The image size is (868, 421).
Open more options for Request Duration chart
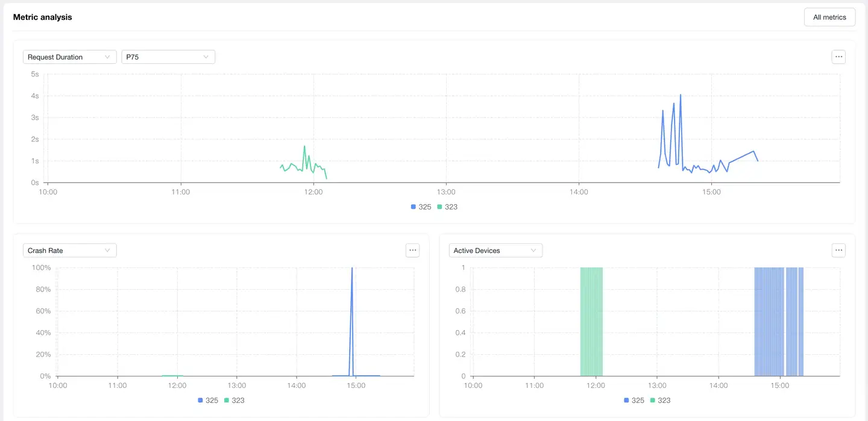[838, 57]
